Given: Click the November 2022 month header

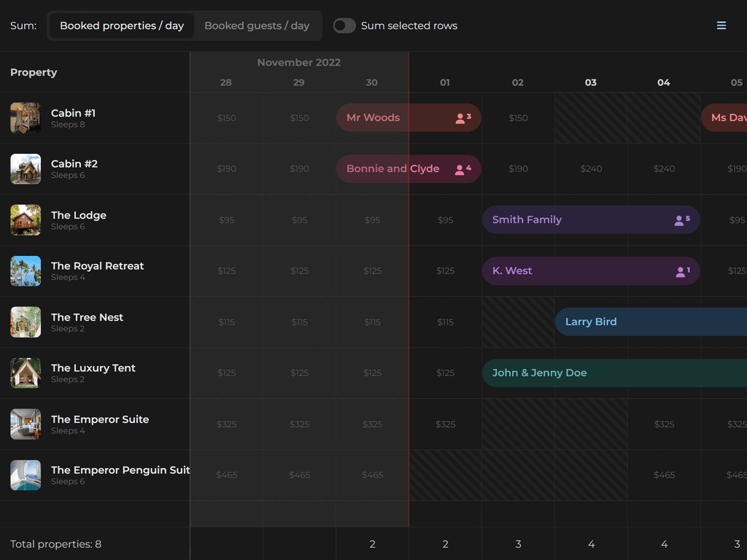Looking at the screenshot, I should 298,63.
